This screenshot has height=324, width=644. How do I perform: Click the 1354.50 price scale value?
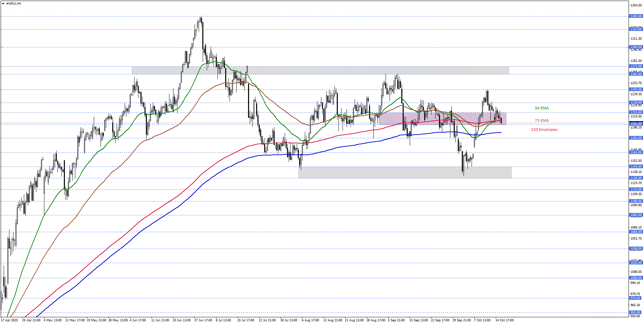tap(636, 5)
